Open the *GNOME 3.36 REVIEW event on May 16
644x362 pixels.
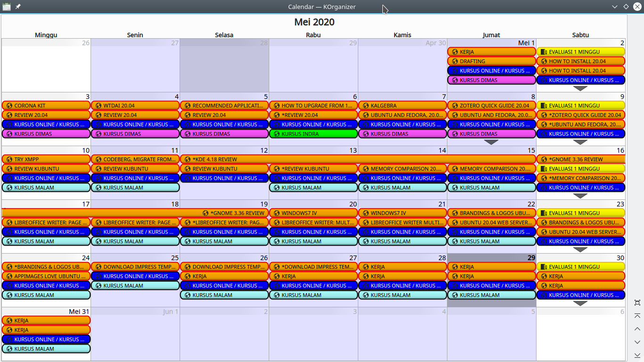tap(580, 159)
